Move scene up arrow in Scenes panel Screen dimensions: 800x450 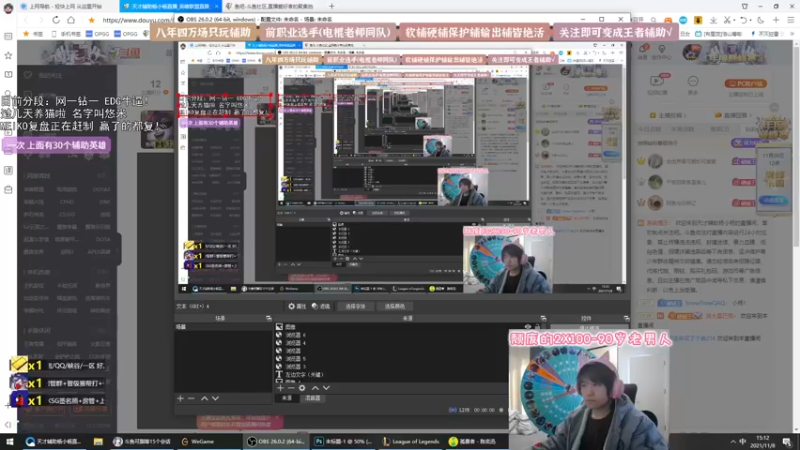coord(204,398)
